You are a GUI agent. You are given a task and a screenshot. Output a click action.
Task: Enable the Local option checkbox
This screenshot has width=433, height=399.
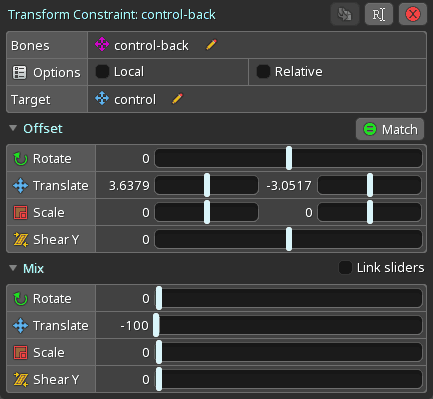[x=102, y=72]
